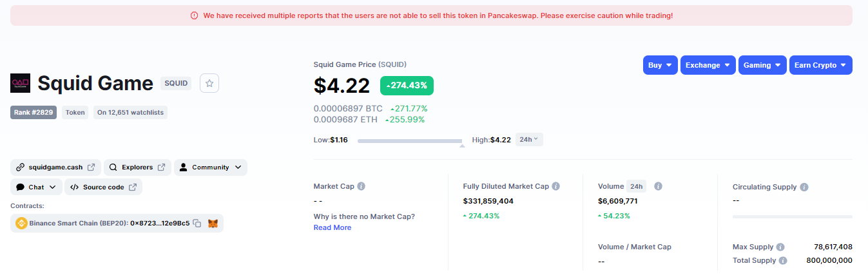Change the 24h low/high range selector
This screenshot has width=868, height=277.
click(x=529, y=140)
